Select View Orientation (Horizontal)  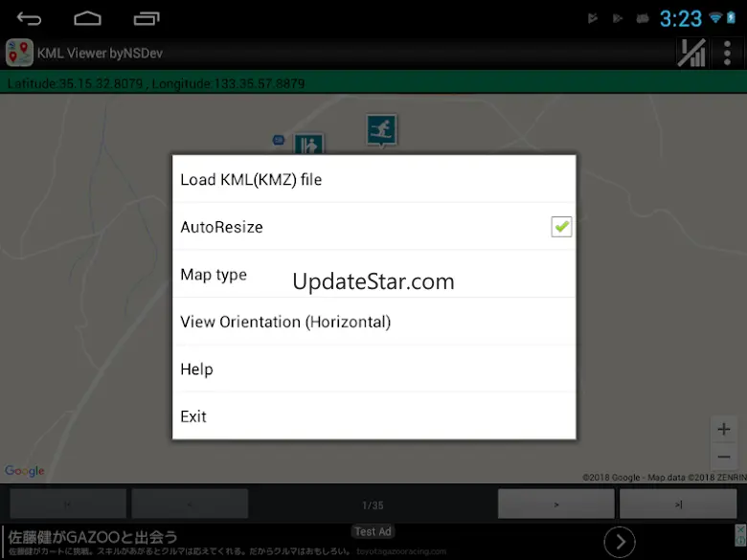[x=373, y=322]
